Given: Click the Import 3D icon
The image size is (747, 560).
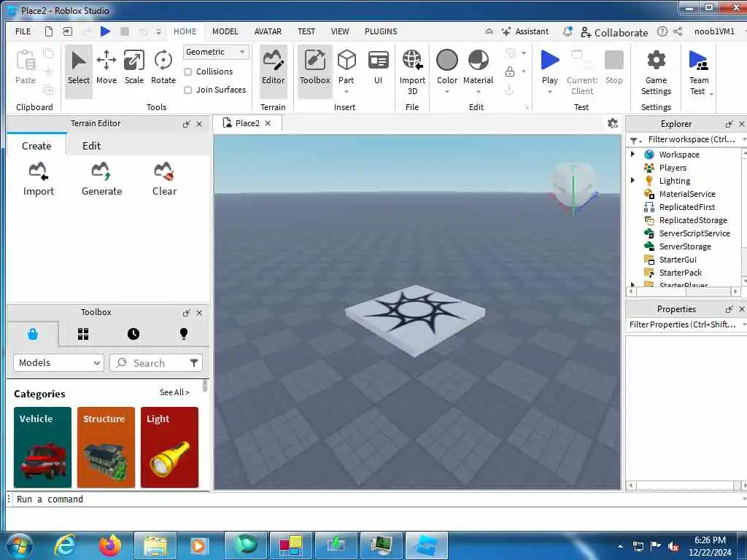Looking at the screenshot, I should pos(412,60).
